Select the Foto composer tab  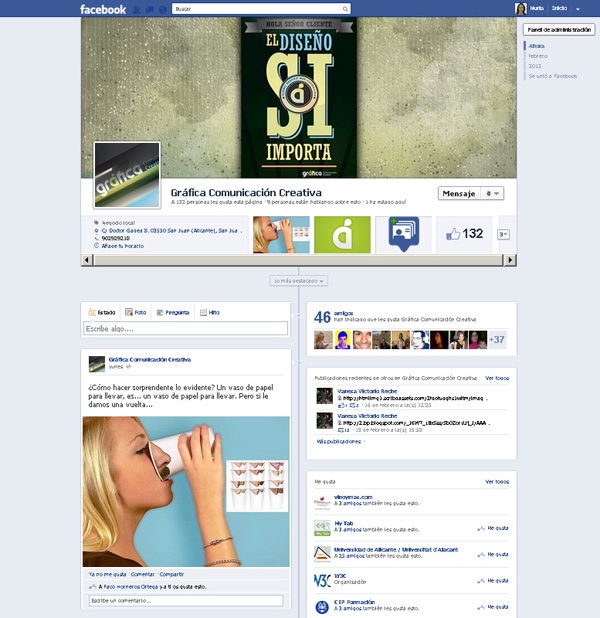tap(136, 313)
